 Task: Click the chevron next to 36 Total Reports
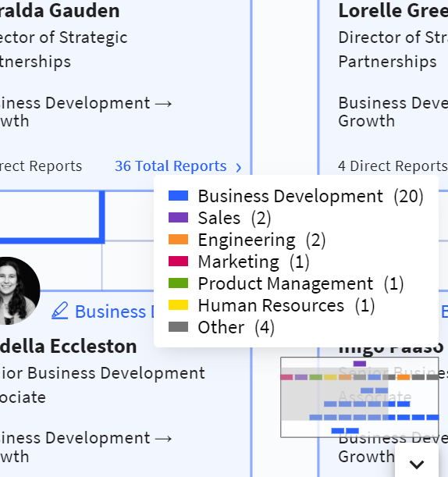(x=239, y=167)
